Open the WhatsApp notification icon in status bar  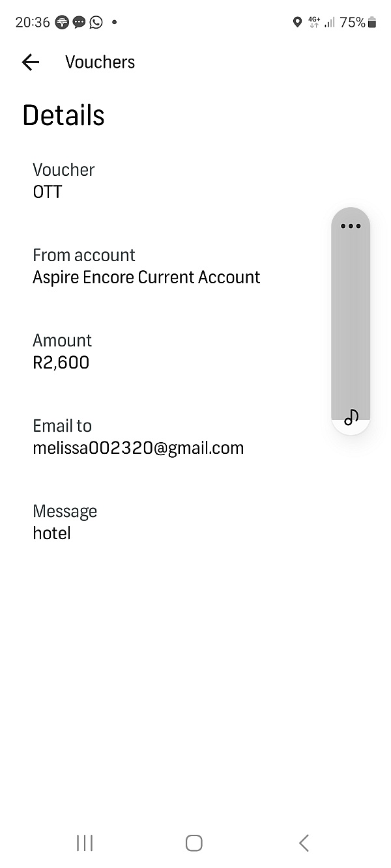pos(96,22)
